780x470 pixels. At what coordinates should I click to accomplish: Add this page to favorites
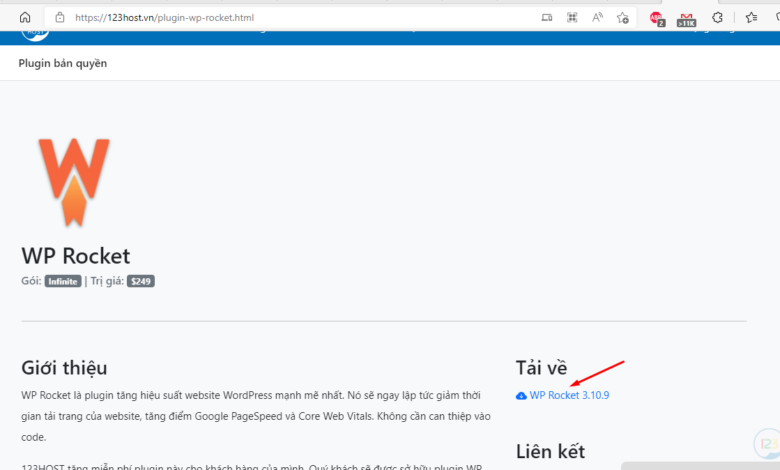pyautogui.click(x=623, y=18)
